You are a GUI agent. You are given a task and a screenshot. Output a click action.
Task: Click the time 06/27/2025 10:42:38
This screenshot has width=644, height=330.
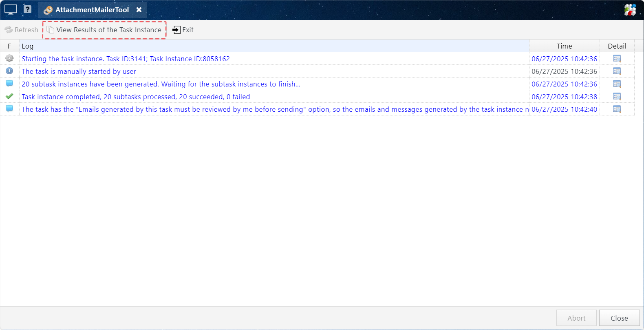[x=564, y=97]
